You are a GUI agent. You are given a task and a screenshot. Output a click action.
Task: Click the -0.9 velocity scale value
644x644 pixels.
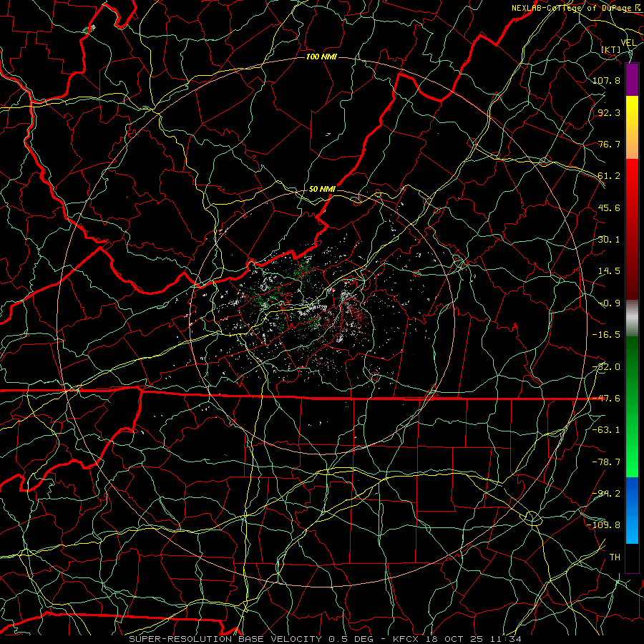(610, 303)
